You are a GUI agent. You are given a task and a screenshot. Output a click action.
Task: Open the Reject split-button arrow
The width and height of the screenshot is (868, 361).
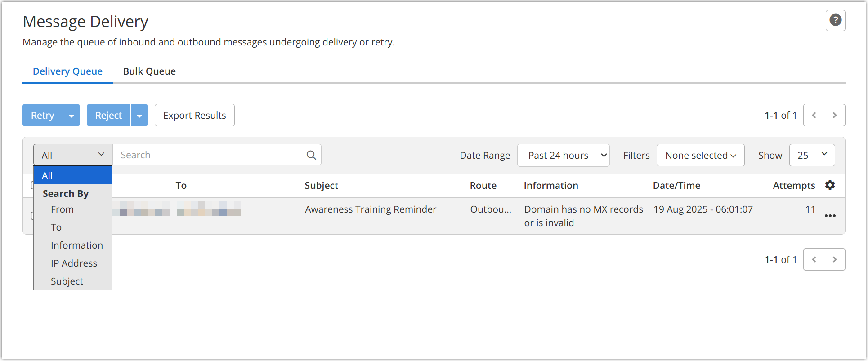[139, 115]
